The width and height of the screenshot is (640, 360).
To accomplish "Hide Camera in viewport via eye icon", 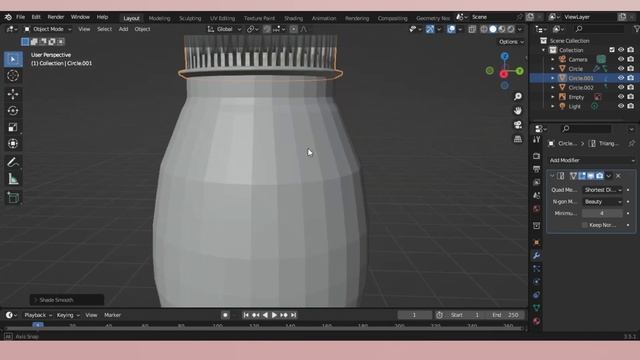I will coord(621,59).
